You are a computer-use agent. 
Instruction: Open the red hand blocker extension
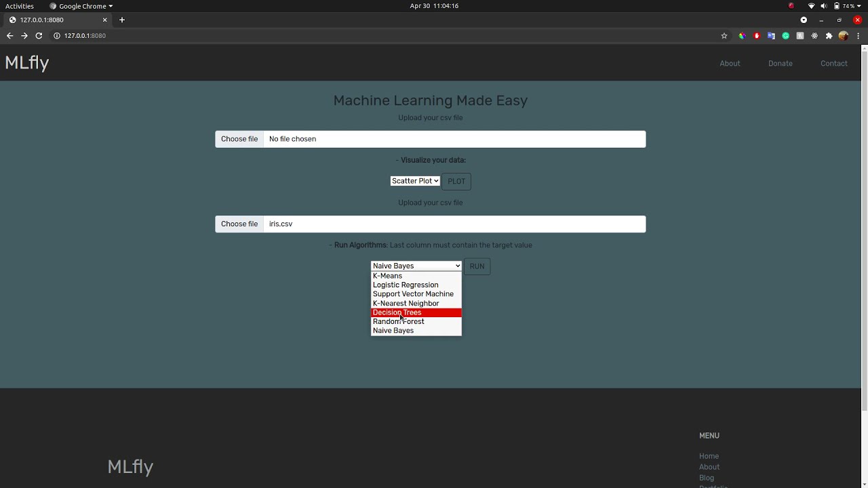[x=757, y=36]
